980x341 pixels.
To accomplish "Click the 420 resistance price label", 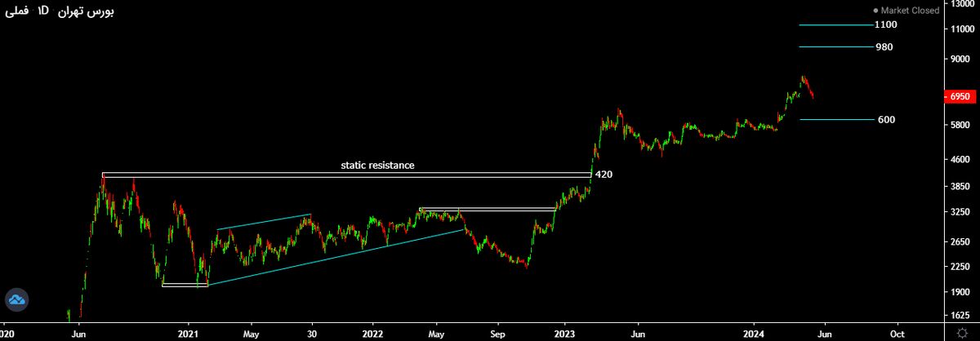I will tap(604, 175).
